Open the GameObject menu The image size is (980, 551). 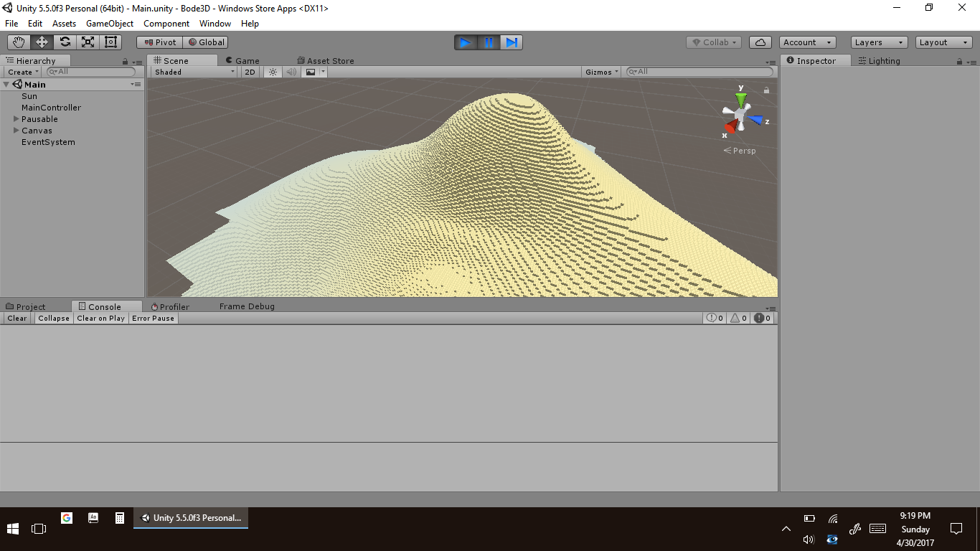[110, 24]
